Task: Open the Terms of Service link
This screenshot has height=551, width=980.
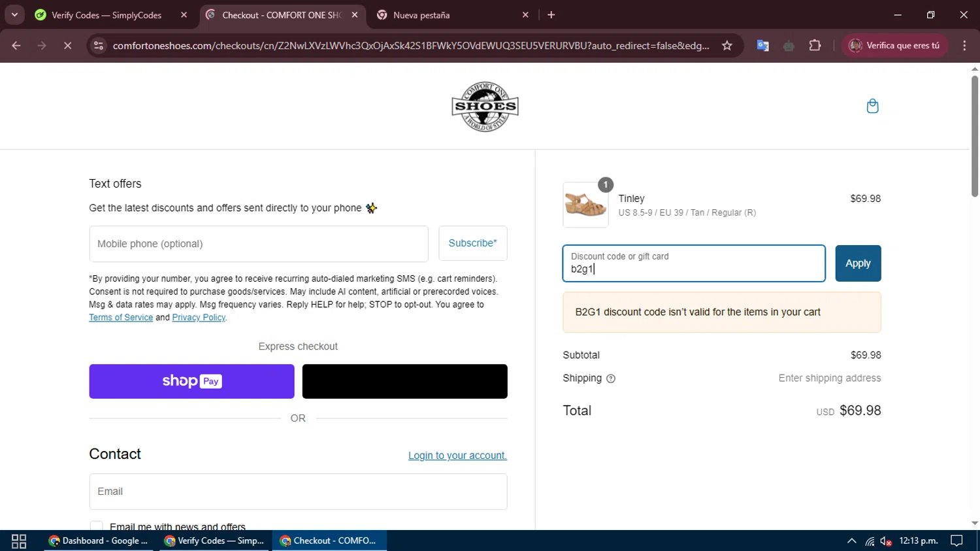Action: click(x=121, y=318)
